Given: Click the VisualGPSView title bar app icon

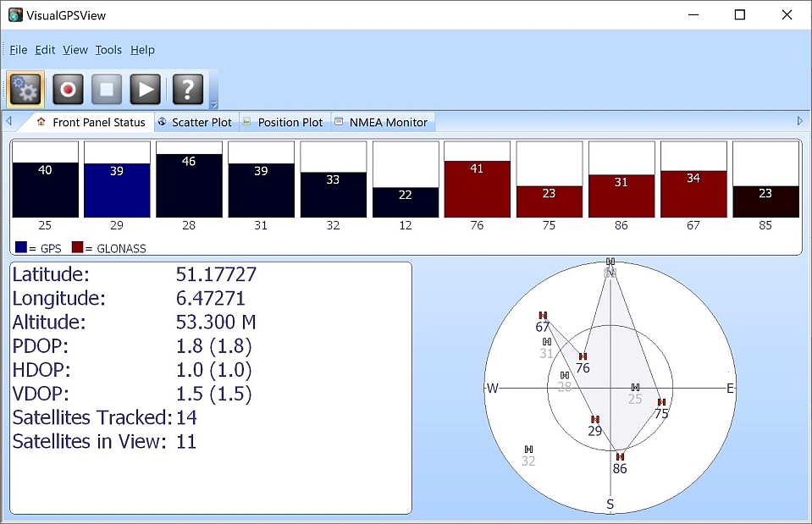Looking at the screenshot, I should (15, 15).
